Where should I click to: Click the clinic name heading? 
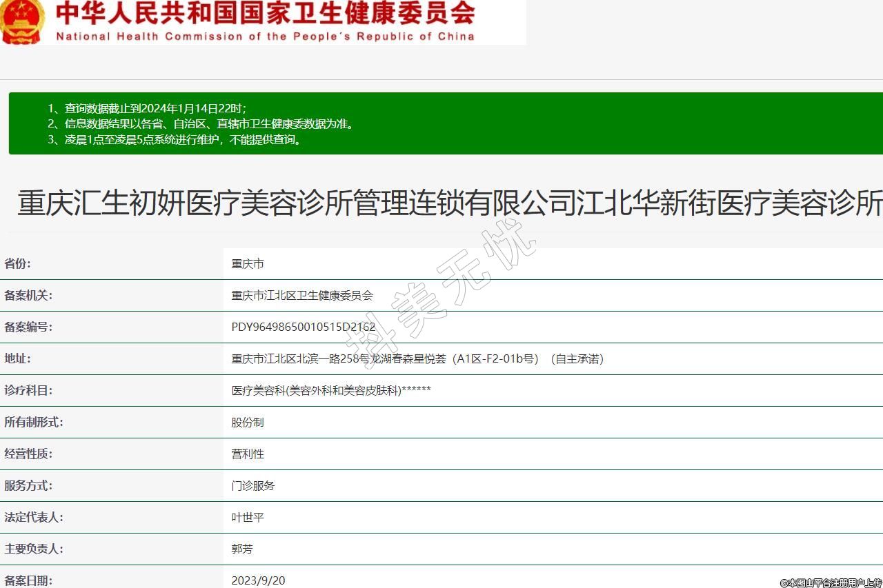pyautogui.click(x=449, y=203)
